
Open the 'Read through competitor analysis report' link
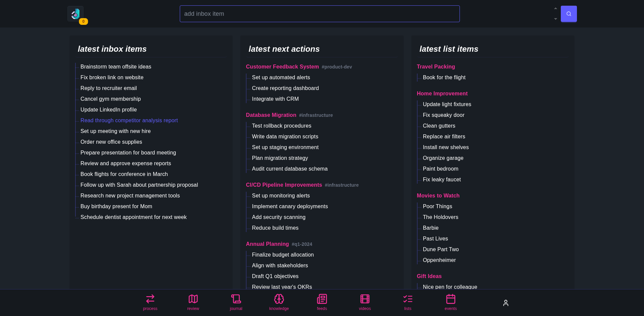tap(129, 120)
